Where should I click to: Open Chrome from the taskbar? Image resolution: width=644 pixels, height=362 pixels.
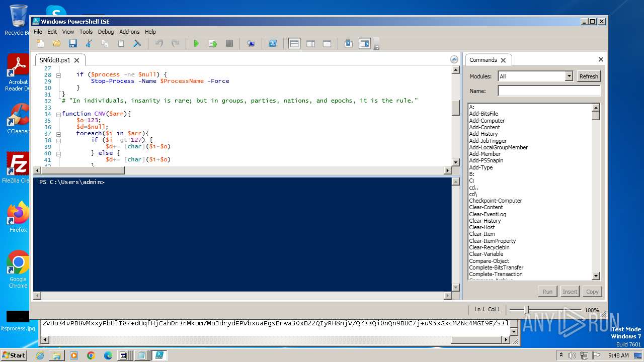[x=91, y=355]
